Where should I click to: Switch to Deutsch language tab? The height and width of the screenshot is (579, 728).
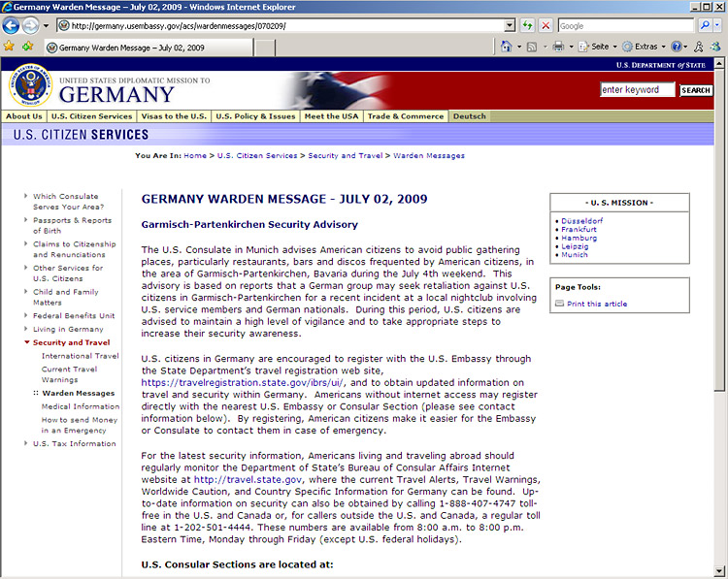[470, 116]
